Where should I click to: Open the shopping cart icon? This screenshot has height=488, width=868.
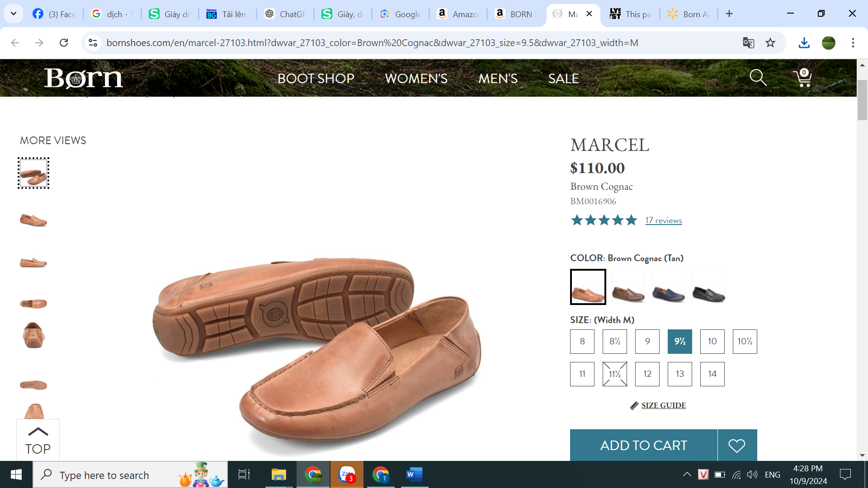pos(803,78)
